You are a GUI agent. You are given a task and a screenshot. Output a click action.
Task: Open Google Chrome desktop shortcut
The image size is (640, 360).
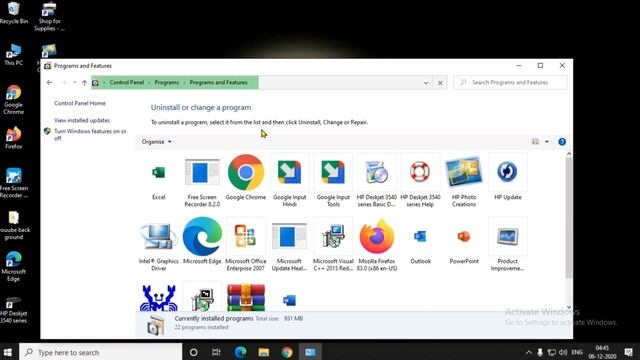tap(13, 100)
